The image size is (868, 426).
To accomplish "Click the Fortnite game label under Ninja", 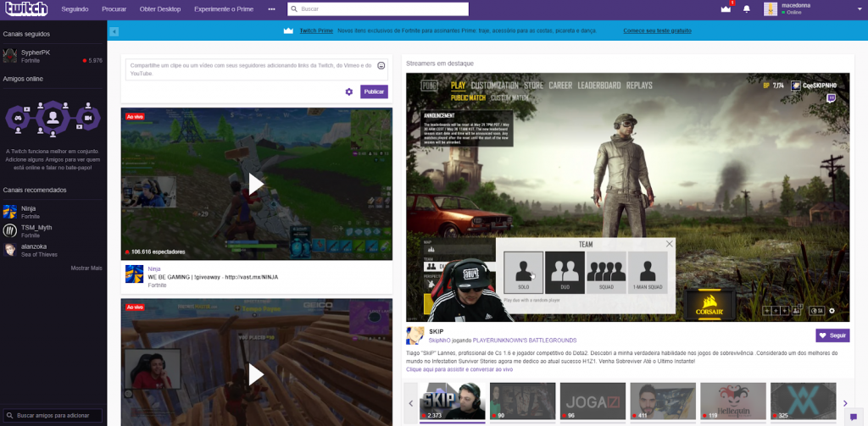I will coord(157,285).
